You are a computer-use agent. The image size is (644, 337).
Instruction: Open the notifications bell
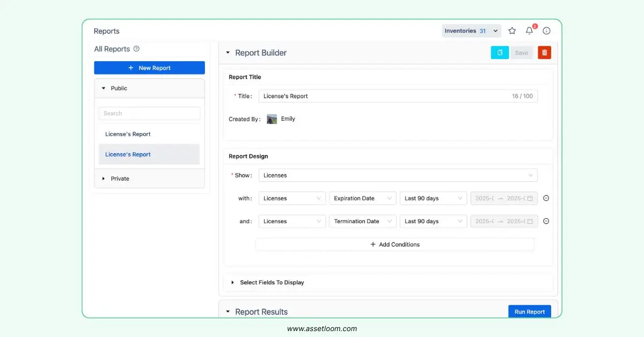coord(529,31)
